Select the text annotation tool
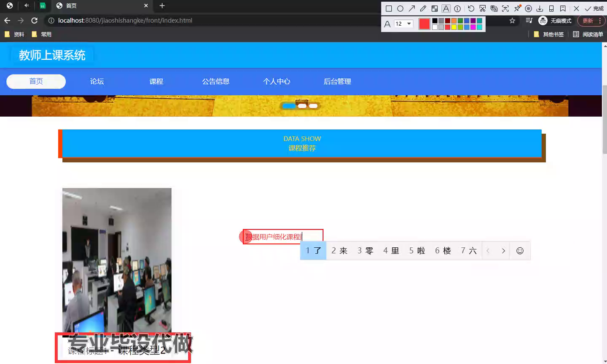This screenshot has width=607, height=364. [446, 8]
